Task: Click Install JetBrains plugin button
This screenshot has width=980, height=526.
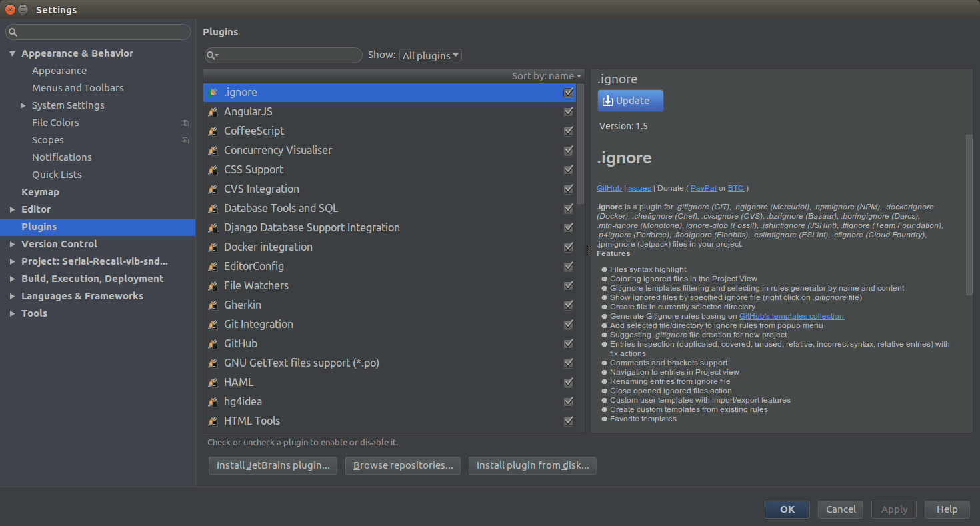Action: coord(273,465)
